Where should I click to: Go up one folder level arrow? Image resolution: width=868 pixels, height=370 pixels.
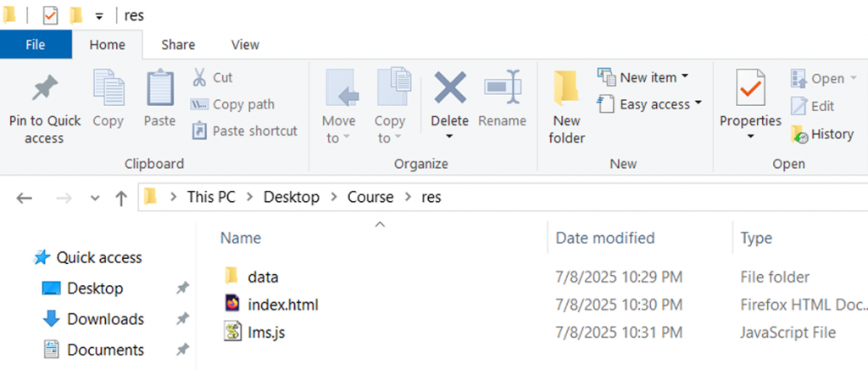click(x=121, y=198)
